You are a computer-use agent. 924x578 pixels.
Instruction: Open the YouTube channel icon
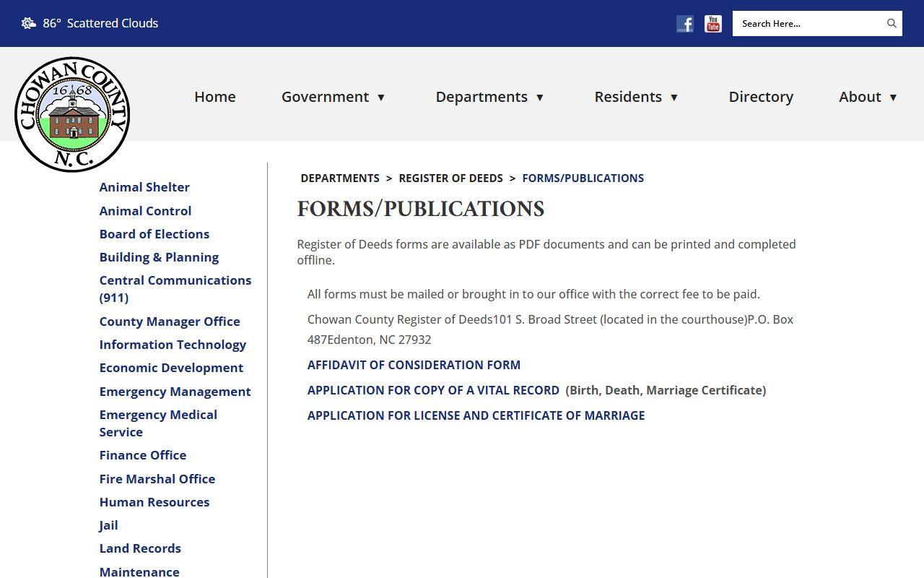click(713, 23)
